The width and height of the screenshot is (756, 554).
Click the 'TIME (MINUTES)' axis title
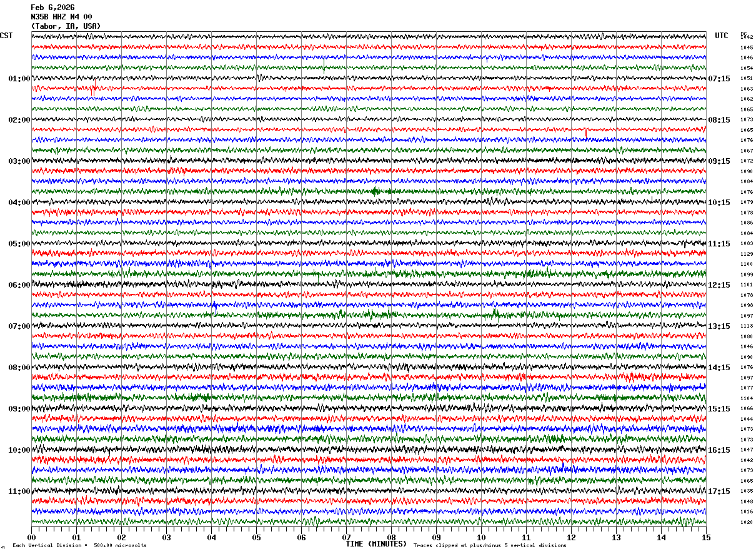[x=376, y=544]
